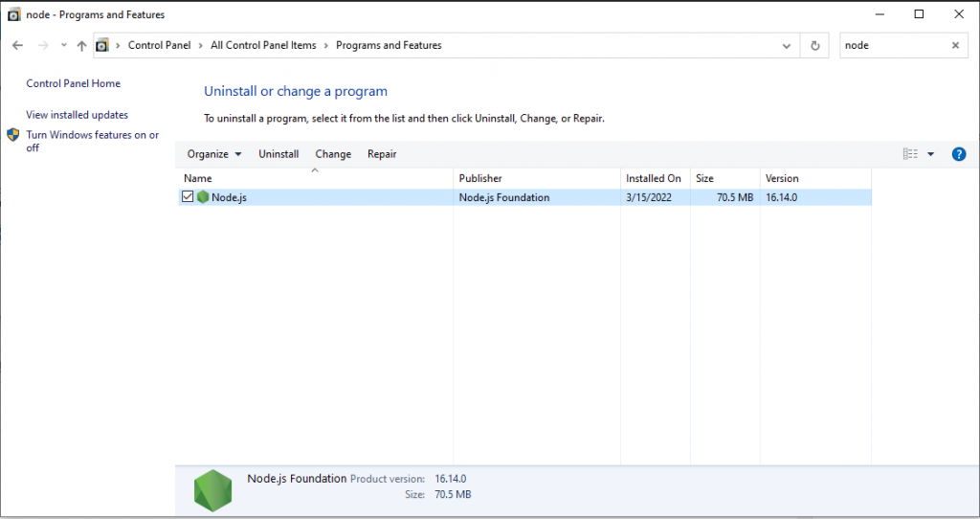Sort by the Version column header
Screen dimensions: 980x519
click(815, 178)
